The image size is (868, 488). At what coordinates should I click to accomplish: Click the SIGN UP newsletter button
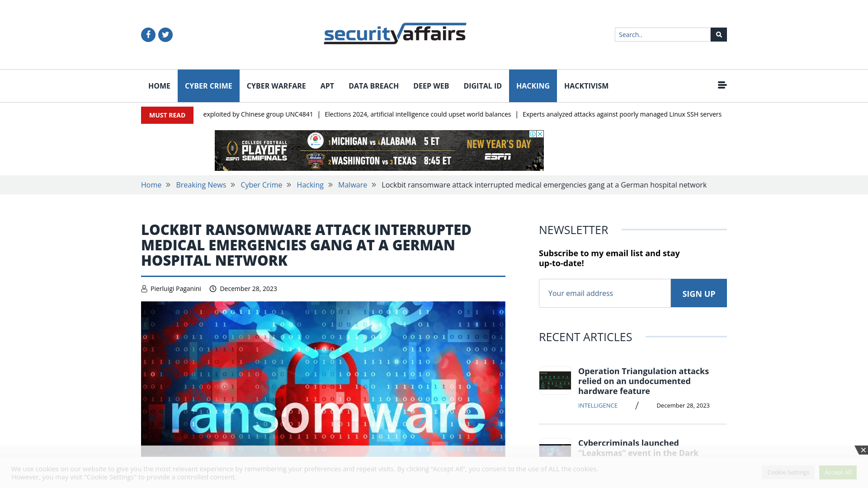[698, 292]
